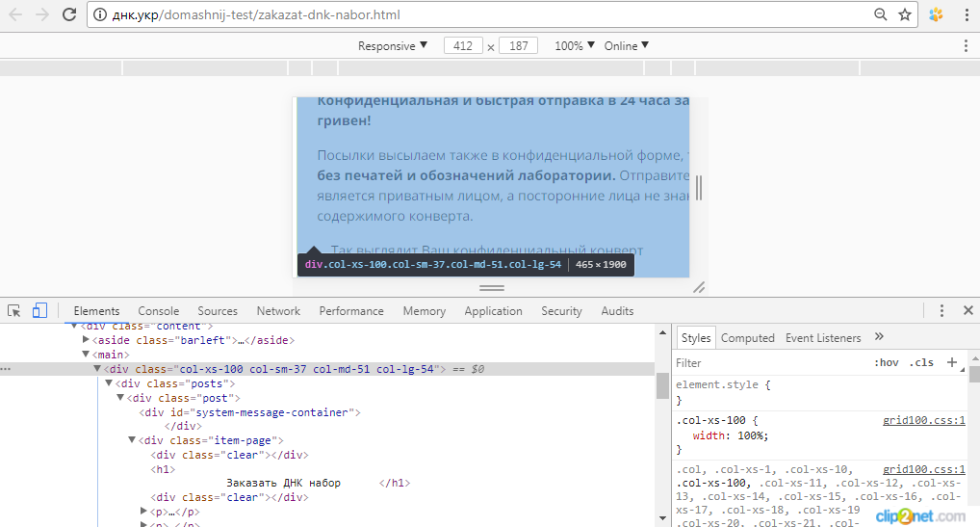Open the Responsive device dropdown
The height and width of the screenshot is (527, 980).
click(x=393, y=45)
